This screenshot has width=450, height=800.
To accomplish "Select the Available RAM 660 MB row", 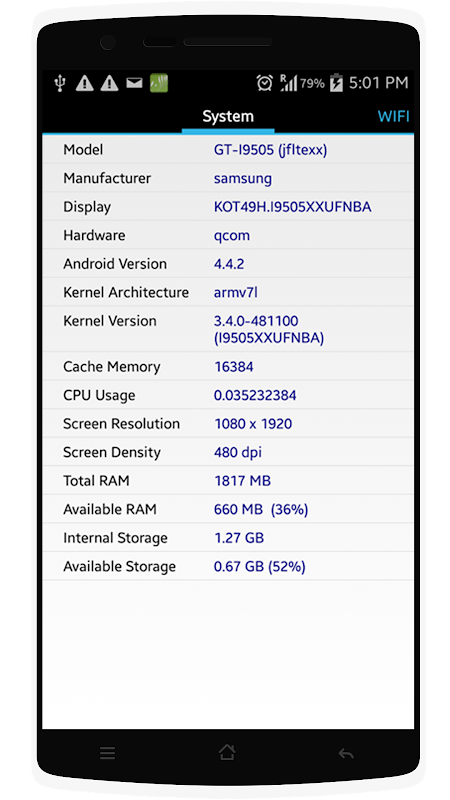I will point(228,509).
